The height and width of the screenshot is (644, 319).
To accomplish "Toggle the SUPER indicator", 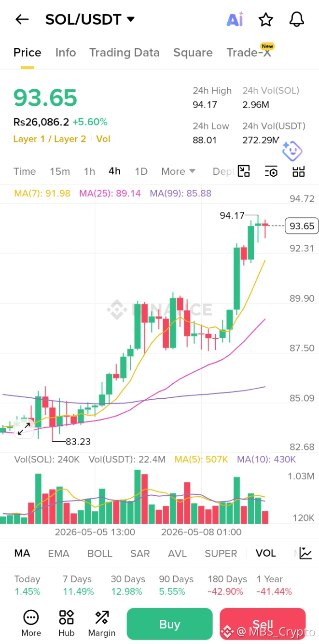I will pos(221,553).
